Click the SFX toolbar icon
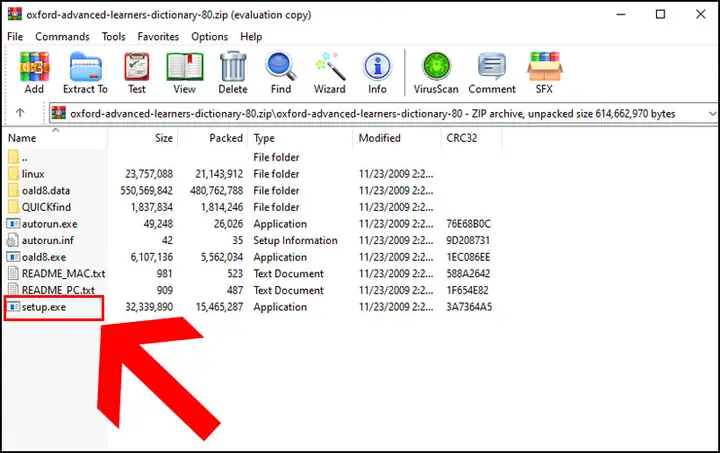Screen dimensions: 720x453 tap(544, 73)
